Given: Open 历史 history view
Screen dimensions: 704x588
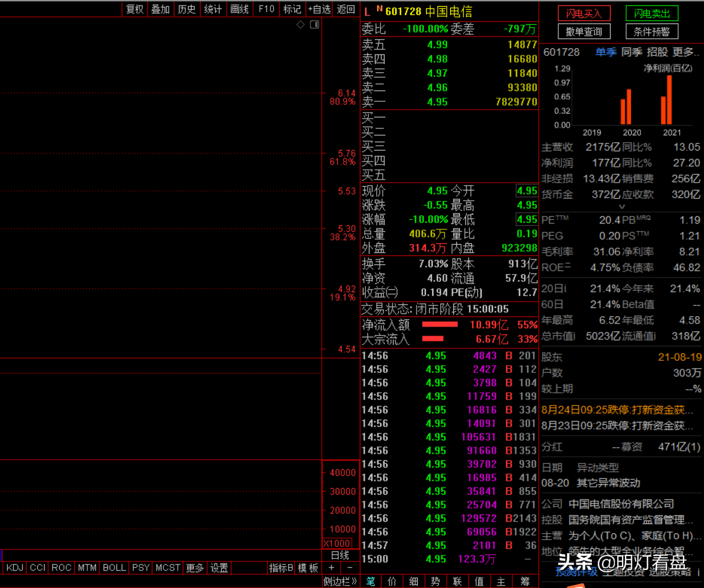Looking at the screenshot, I should [x=186, y=9].
